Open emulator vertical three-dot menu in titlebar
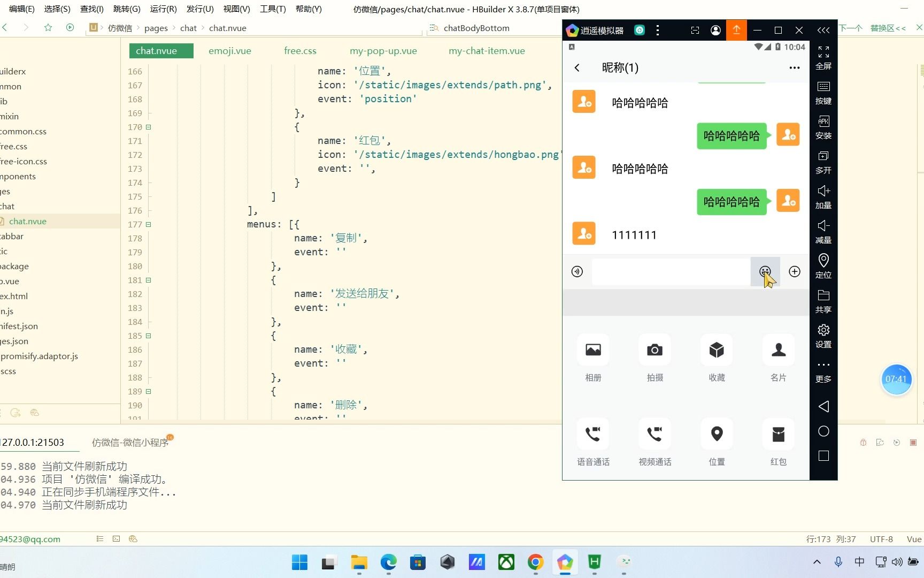This screenshot has width=924, height=578. pyautogui.click(x=658, y=31)
